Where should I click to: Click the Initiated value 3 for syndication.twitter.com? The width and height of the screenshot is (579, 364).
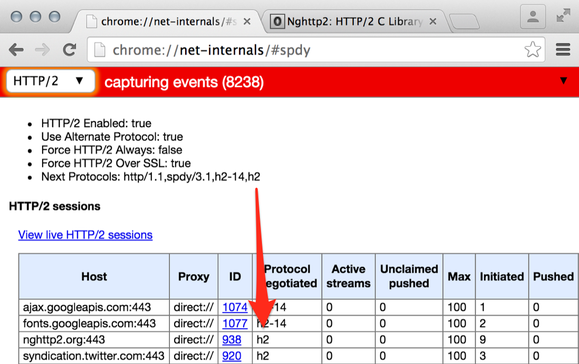tap(502, 356)
